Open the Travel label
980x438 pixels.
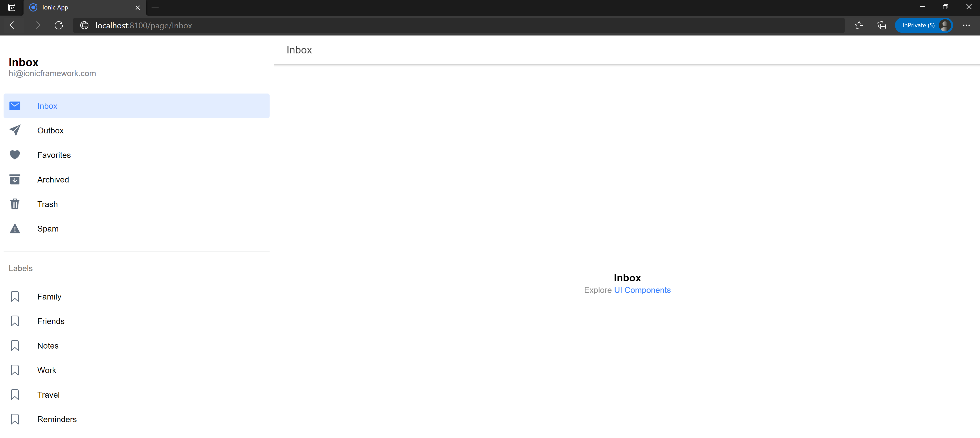coord(48,395)
